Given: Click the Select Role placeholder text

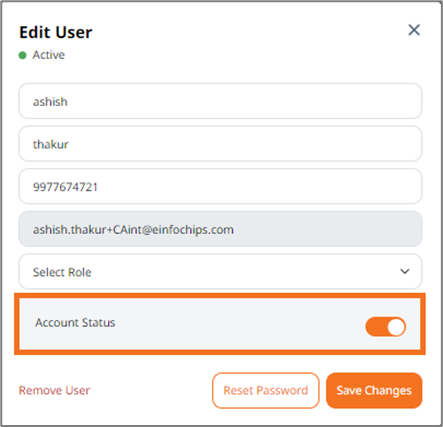Looking at the screenshot, I should pyautogui.click(x=62, y=272).
